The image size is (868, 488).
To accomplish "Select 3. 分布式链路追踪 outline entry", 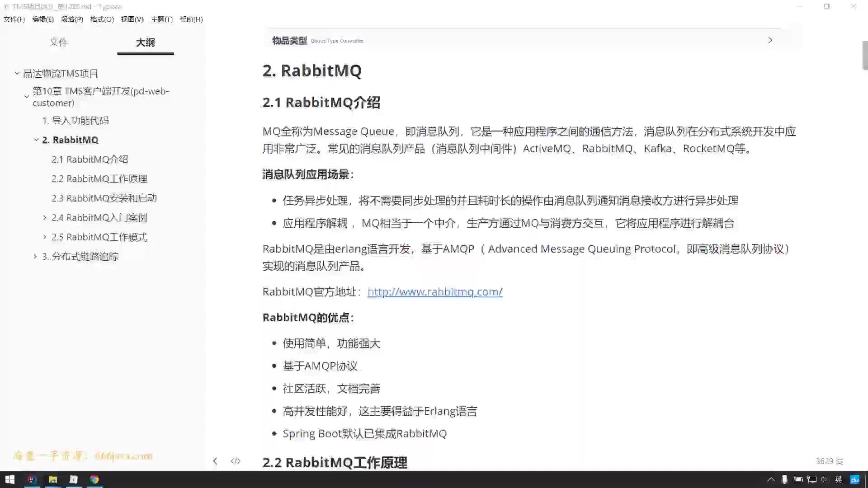I will tap(80, 256).
